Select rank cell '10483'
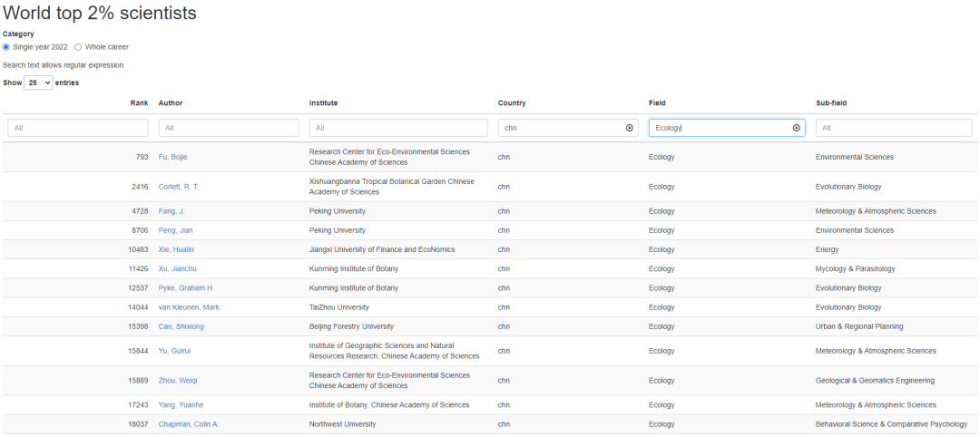 138,249
